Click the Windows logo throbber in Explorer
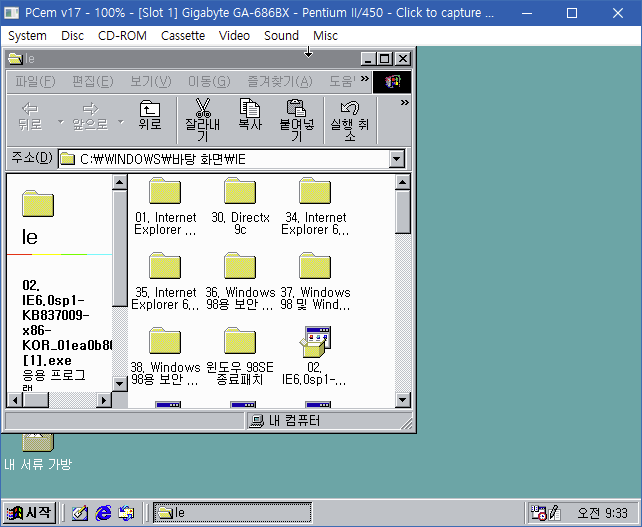The image size is (642, 527). coord(392,82)
